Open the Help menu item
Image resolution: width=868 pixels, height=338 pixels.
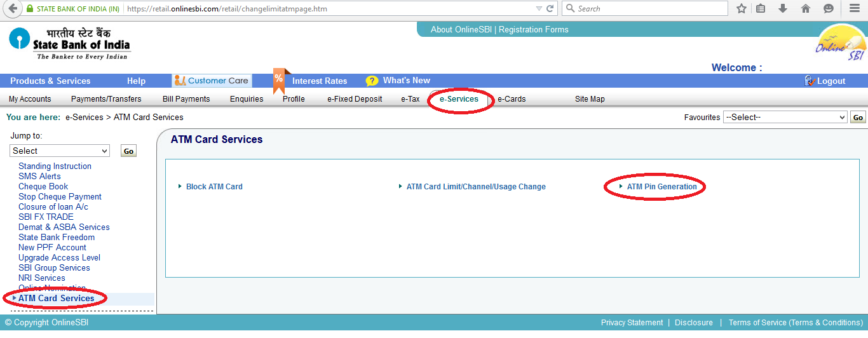[136, 81]
